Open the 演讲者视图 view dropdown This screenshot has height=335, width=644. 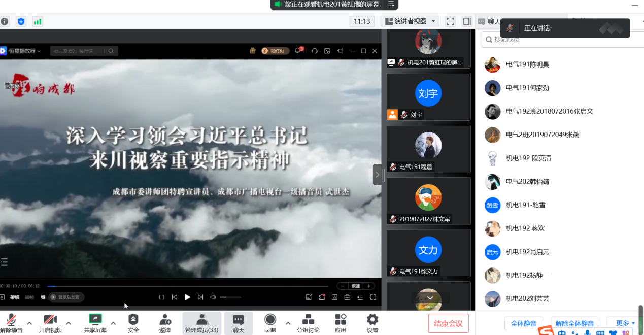[x=411, y=21]
